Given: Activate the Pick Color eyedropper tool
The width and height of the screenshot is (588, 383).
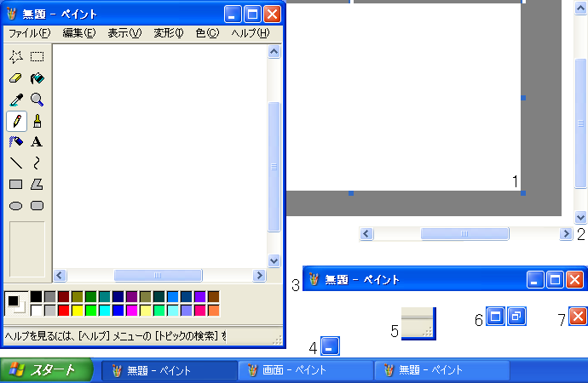Looking at the screenshot, I should (x=16, y=100).
